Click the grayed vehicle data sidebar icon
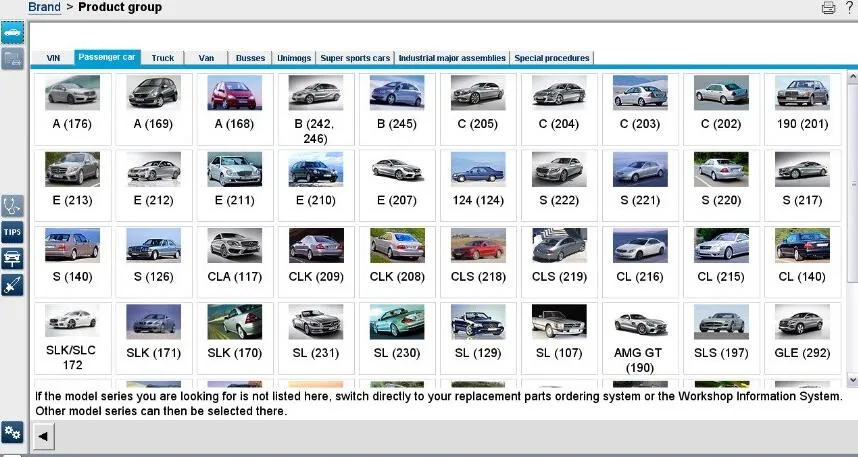The image size is (858, 457). coord(12,59)
